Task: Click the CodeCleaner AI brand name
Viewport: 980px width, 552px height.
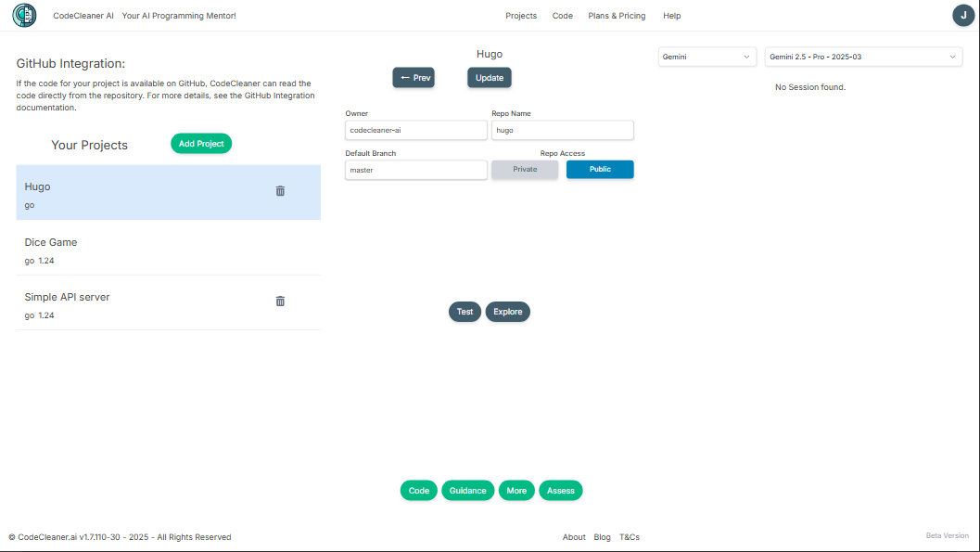Action: pos(83,16)
